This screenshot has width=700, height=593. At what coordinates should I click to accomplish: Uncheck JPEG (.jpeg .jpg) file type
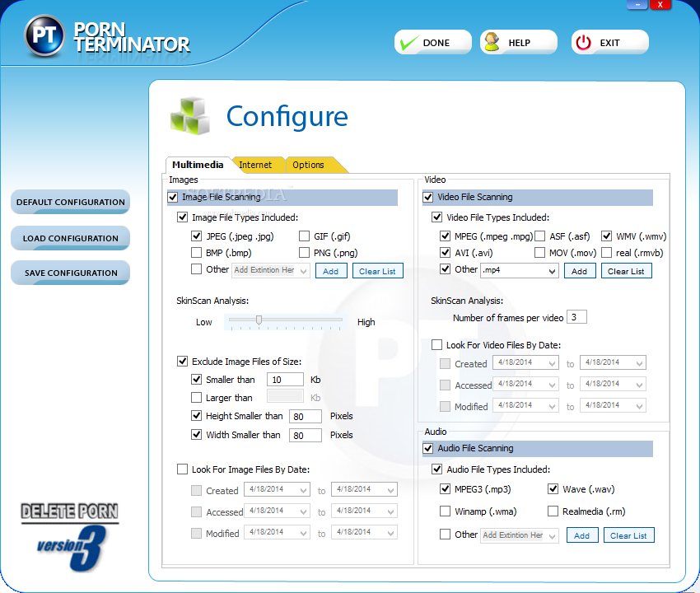pyautogui.click(x=197, y=236)
